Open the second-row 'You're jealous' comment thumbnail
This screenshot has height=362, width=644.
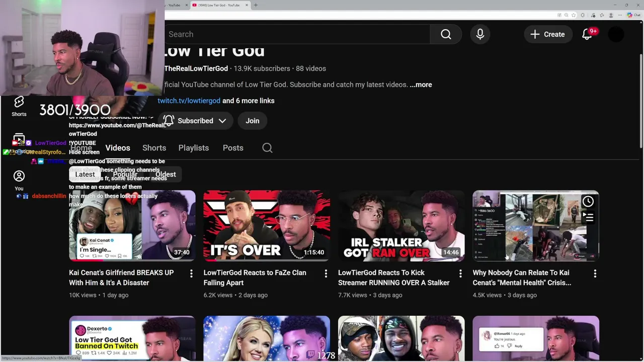click(536, 338)
